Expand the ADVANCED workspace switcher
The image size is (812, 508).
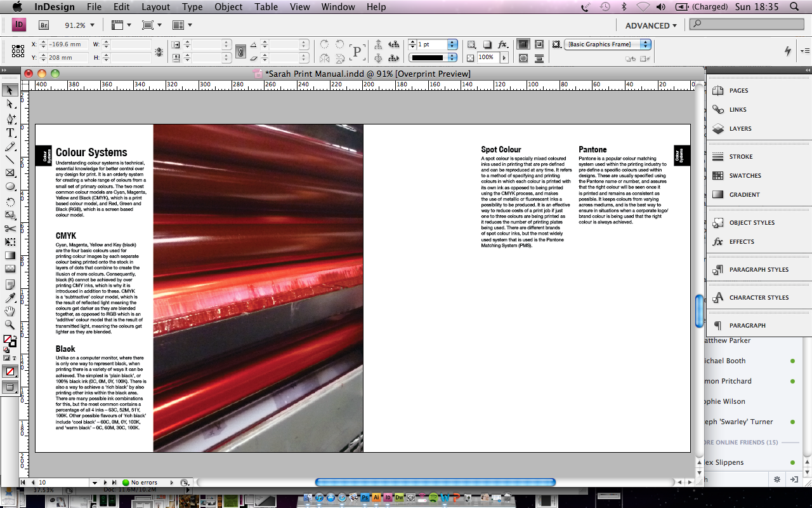[651, 25]
